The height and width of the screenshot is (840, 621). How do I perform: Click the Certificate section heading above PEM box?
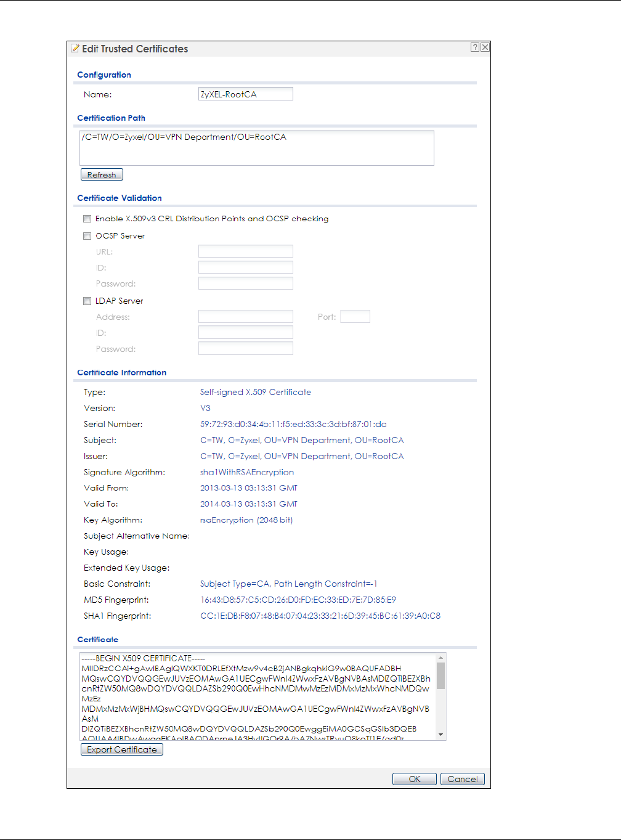(x=98, y=639)
